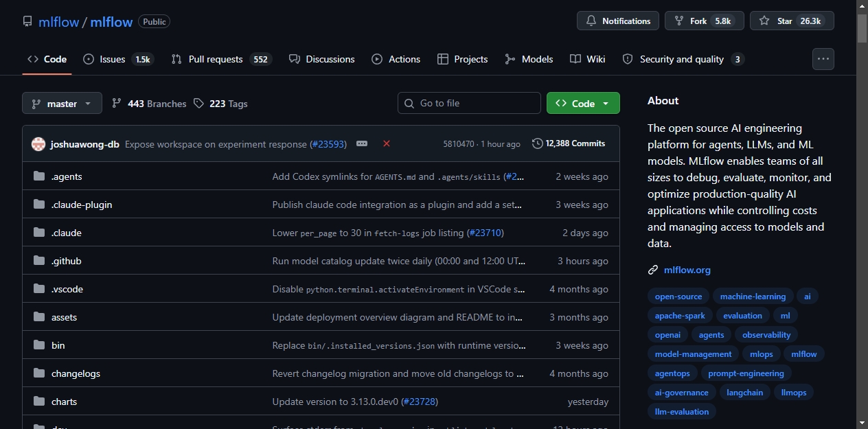Select the langchain topic tag
The width and height of the screenshot is (868, 429).
(x=744, y=393)
